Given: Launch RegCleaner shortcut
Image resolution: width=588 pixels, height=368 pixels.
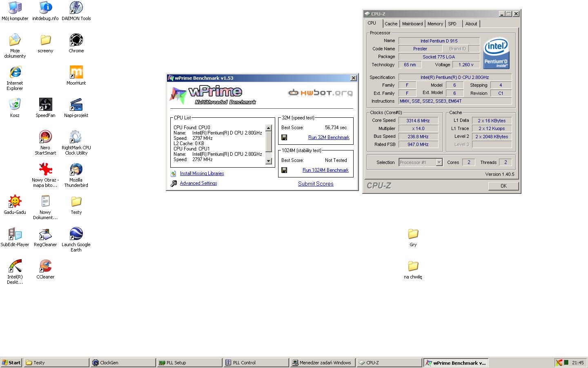Looking at the screenshot, I should pyautogui.click(x=45, y=233).
